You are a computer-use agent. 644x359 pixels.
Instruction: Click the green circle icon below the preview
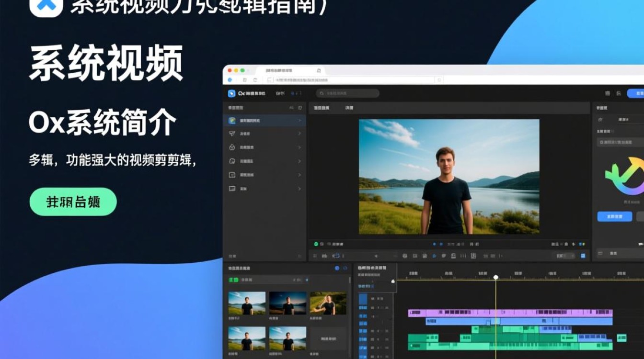316,244
